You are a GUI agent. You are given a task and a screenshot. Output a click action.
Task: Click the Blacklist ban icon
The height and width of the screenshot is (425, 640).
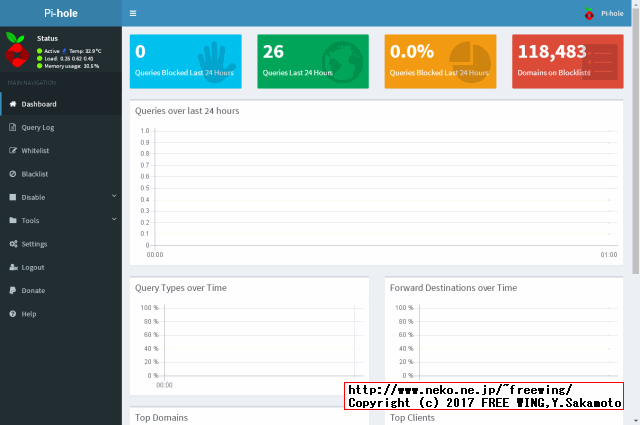[x=12, y=174]
